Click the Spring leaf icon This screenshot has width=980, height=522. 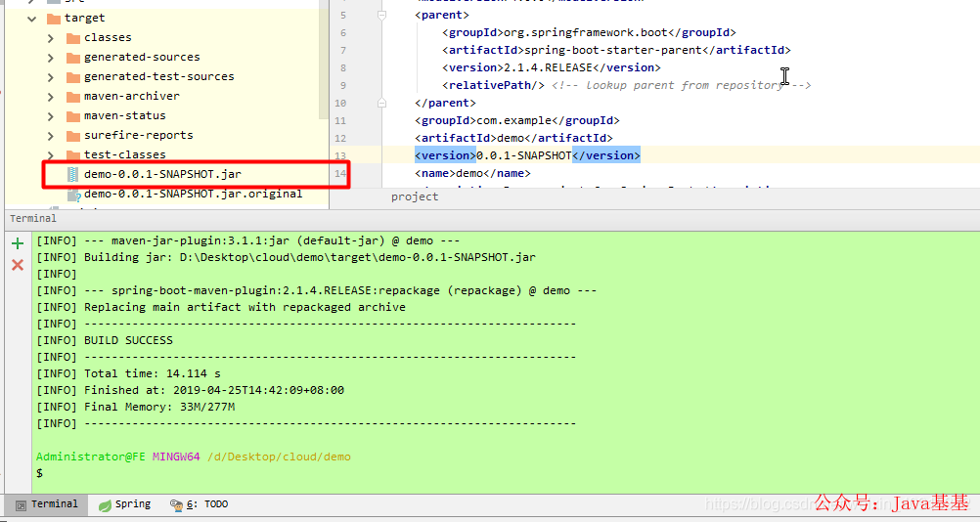[x=105, y=505]
